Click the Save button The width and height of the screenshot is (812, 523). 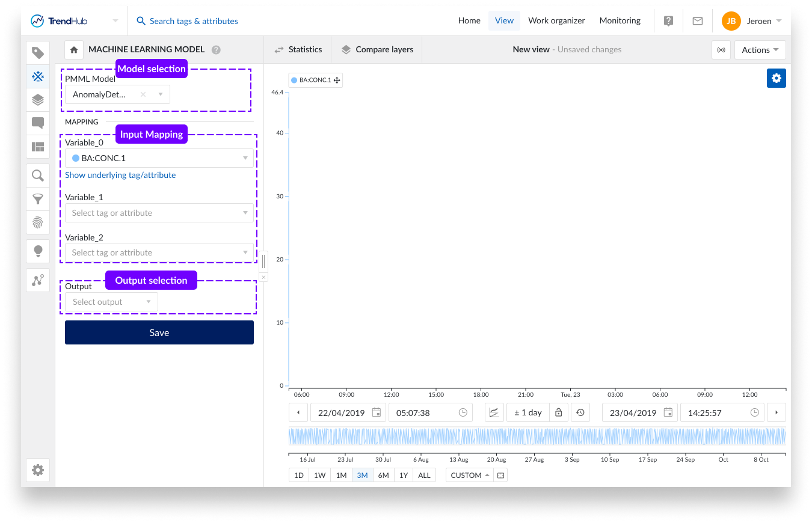[x=159, y=332]
